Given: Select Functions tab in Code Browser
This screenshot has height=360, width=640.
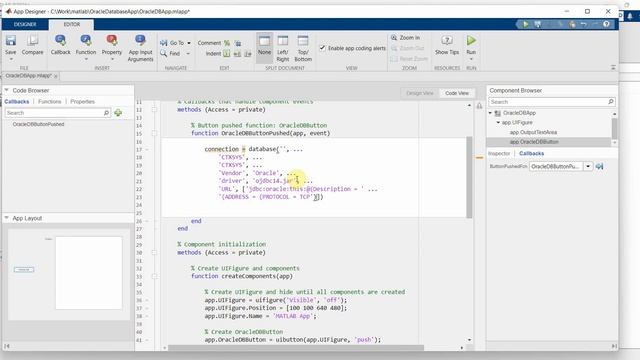Looking at the screenshot, I should pos(50,102).
